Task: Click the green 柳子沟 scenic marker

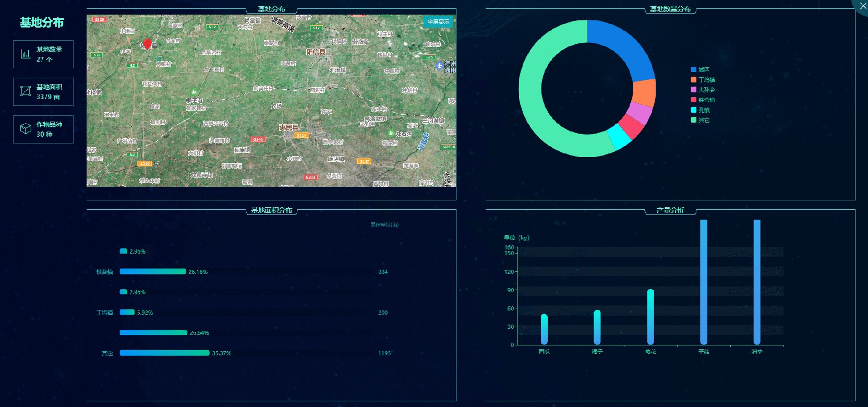Action: [x=194, y=92]
